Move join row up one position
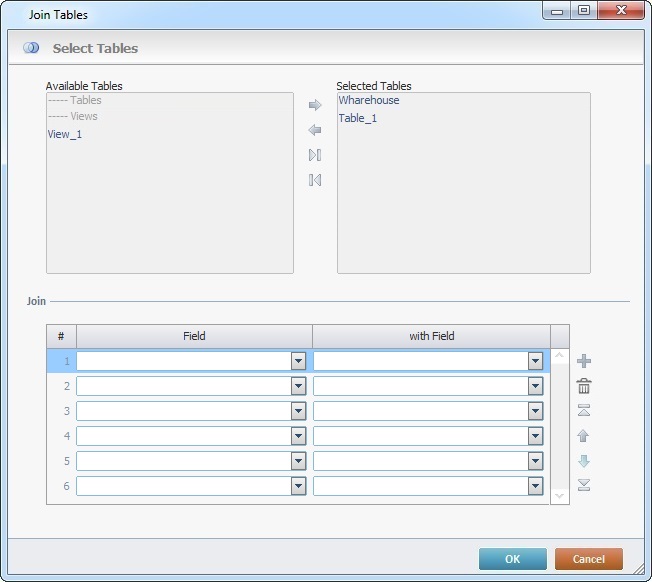Viewport: 652px width, 582px height. (584, 436)
